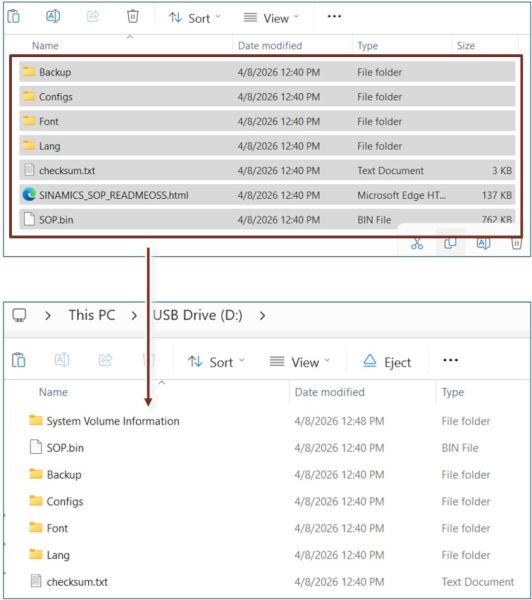Screen dimensions: 532x600
Task: Open the See more menu in upper toolbar
Action: [334, 16]
